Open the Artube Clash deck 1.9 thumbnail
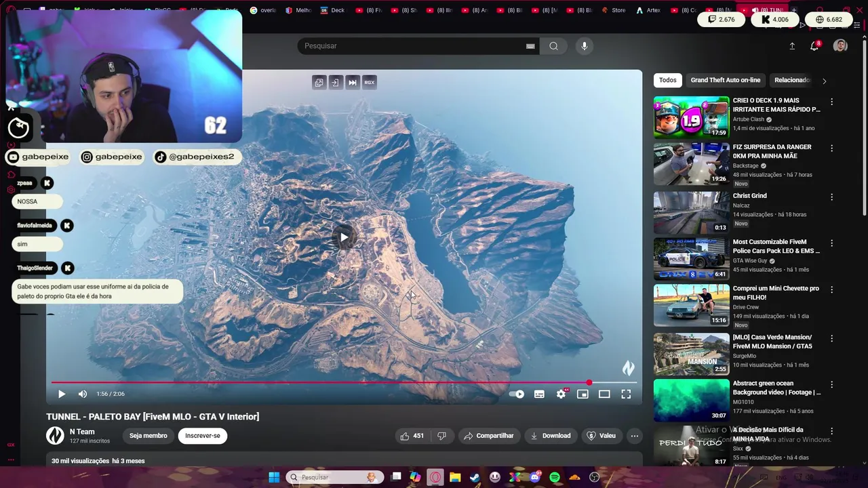The height and width of the screenshot is (488, 868). pyautogui.click(x=691, y=117)
